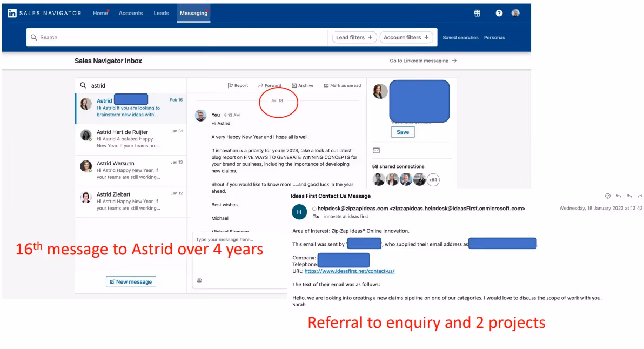Open Personas

pos(494,37)
